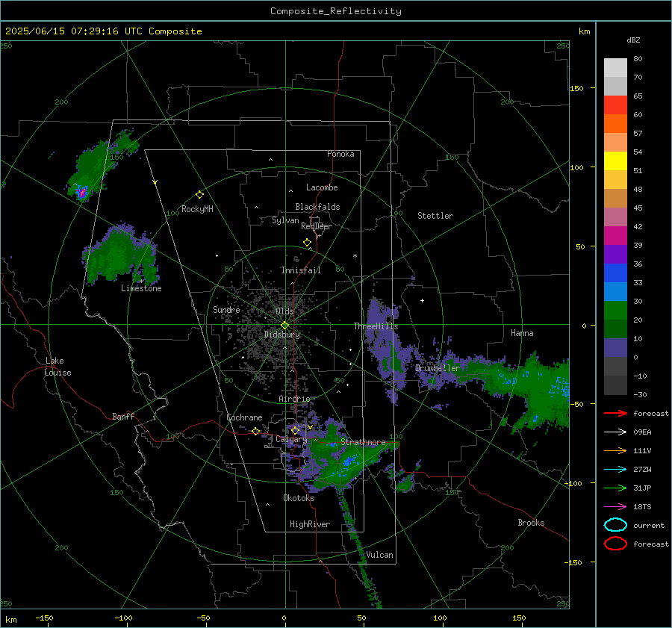Viewport: 672px width, 628px height.
Task: Click the pink high-reflectivity storm core in northwest
Action: coord(82,193)
